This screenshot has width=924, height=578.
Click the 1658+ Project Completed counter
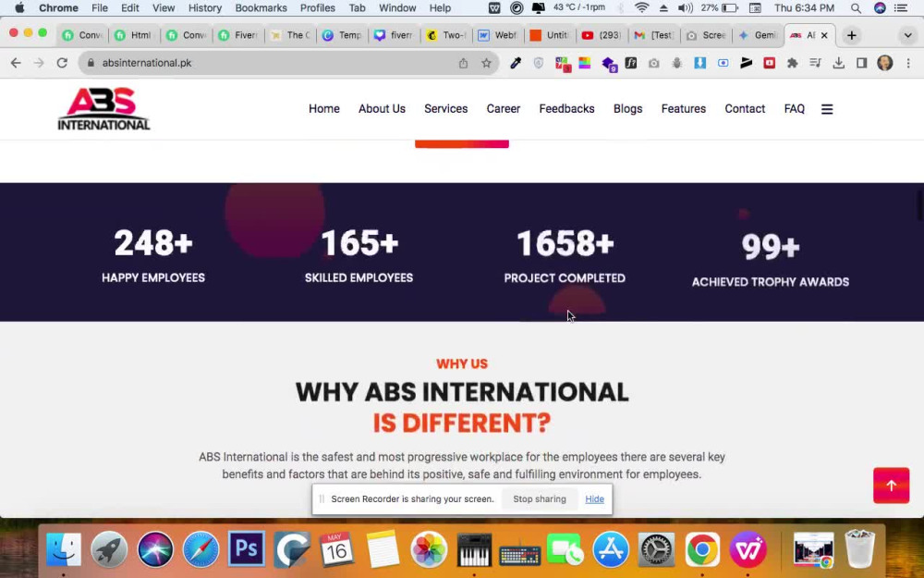[565, 256]
